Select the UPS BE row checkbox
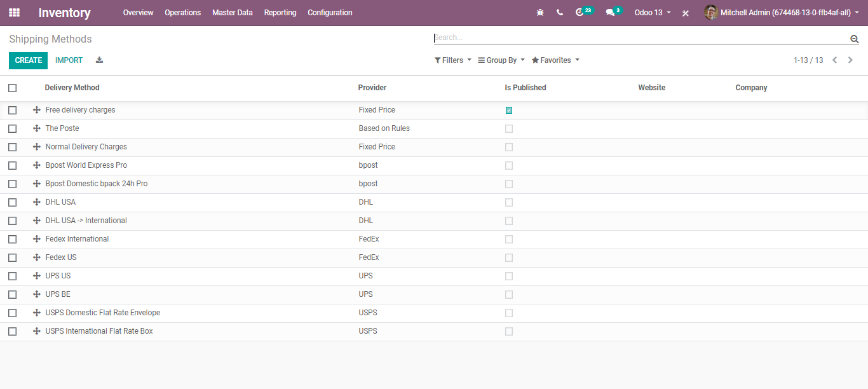This screenshot has height=389, width=868. pyautogui.click(x=12, y=294)
